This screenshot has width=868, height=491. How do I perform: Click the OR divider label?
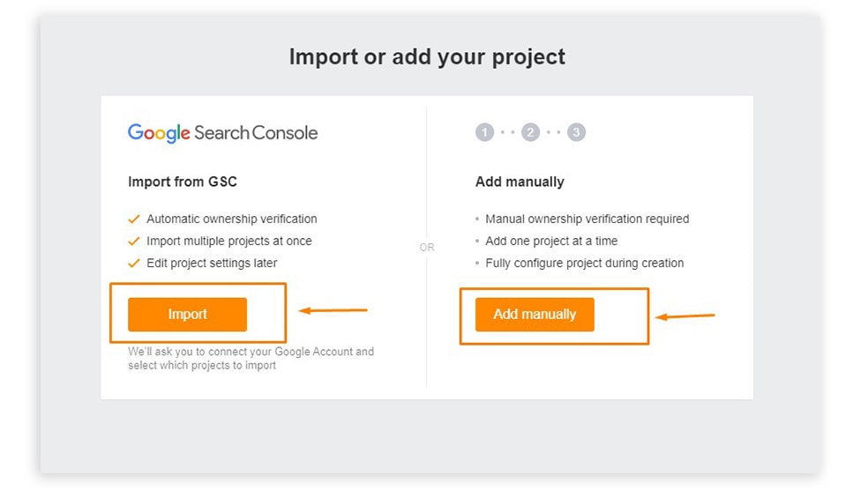click(427, 247)
